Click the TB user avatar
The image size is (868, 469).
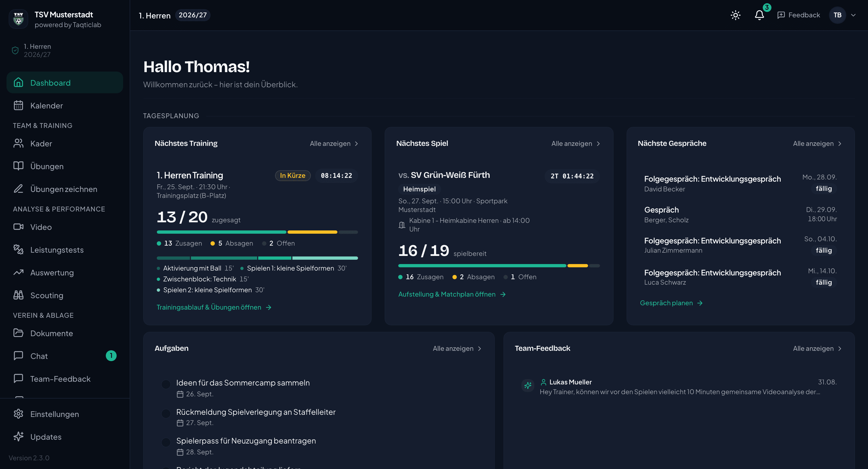coord(837,15)
